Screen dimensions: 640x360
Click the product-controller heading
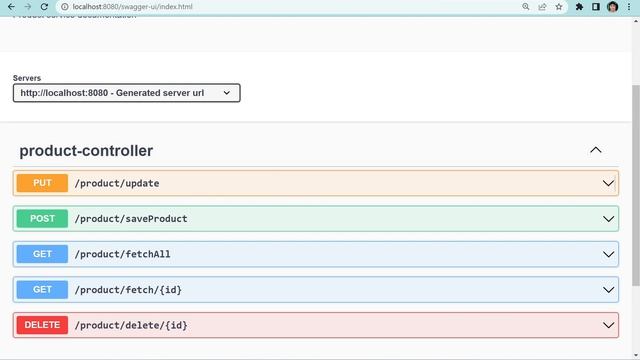point(86,151)
